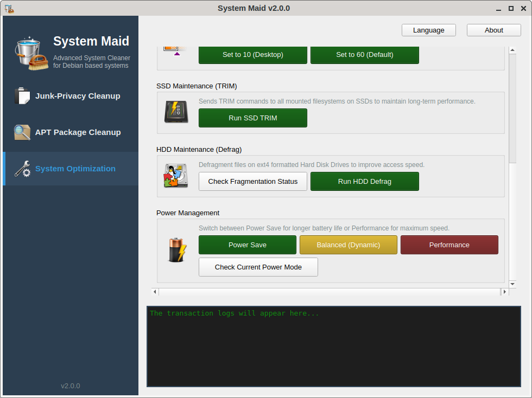Click the app icon in title bar
This screenshot has width=532, height=398.
tap(9, 8)
